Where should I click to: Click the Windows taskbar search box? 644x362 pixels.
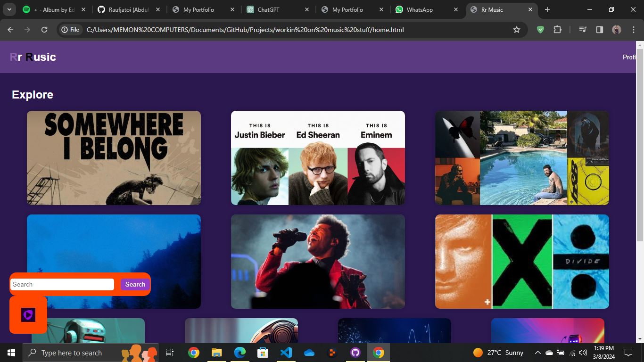point(91,353)
